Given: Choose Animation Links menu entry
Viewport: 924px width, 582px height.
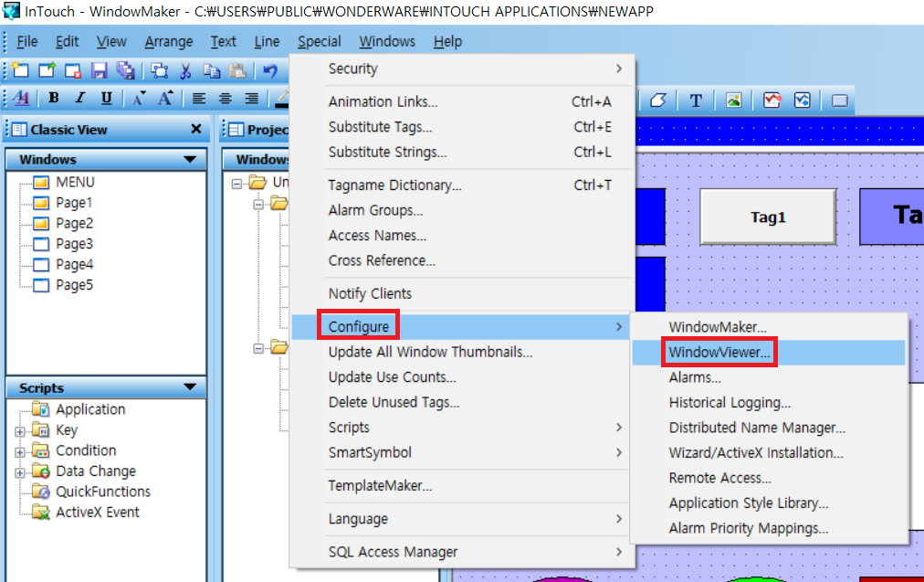Looking at the screenshot, I should [462, 101].
